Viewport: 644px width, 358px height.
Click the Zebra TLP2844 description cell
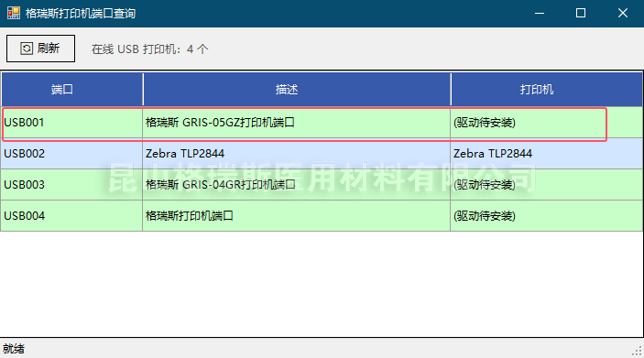[297, 154]
